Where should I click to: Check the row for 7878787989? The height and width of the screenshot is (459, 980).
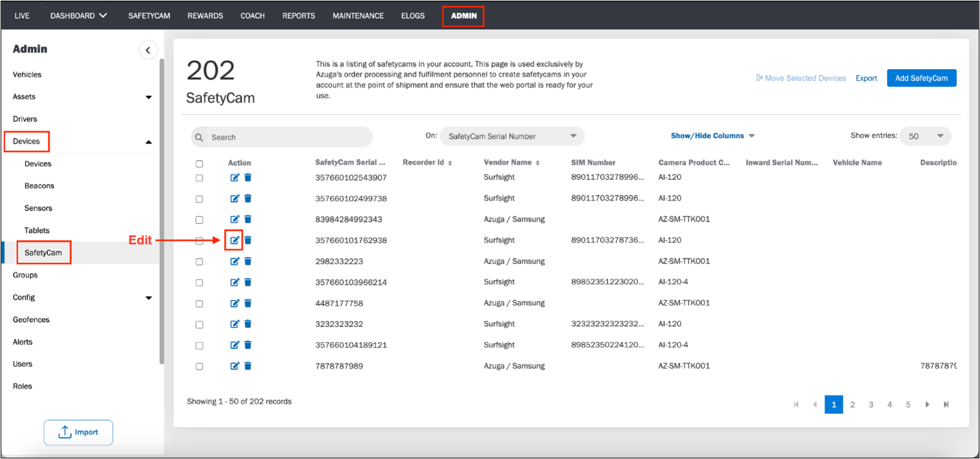(x=199, y=367)
